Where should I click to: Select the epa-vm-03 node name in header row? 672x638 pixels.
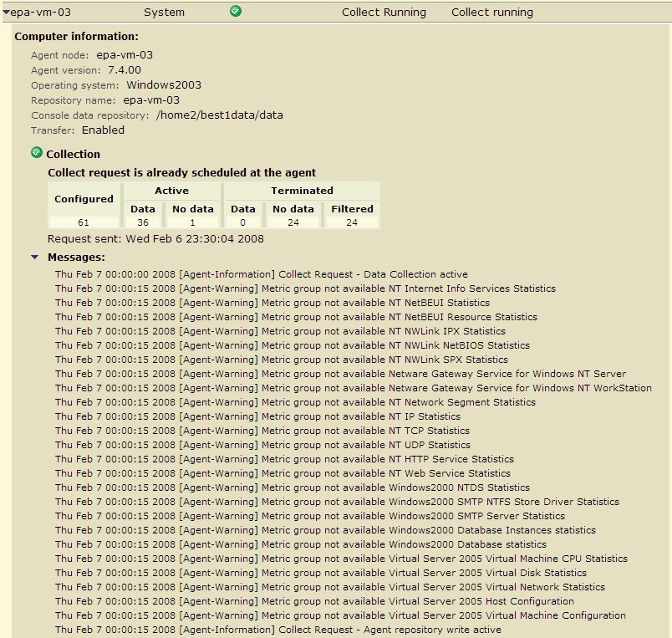point(40,13)
